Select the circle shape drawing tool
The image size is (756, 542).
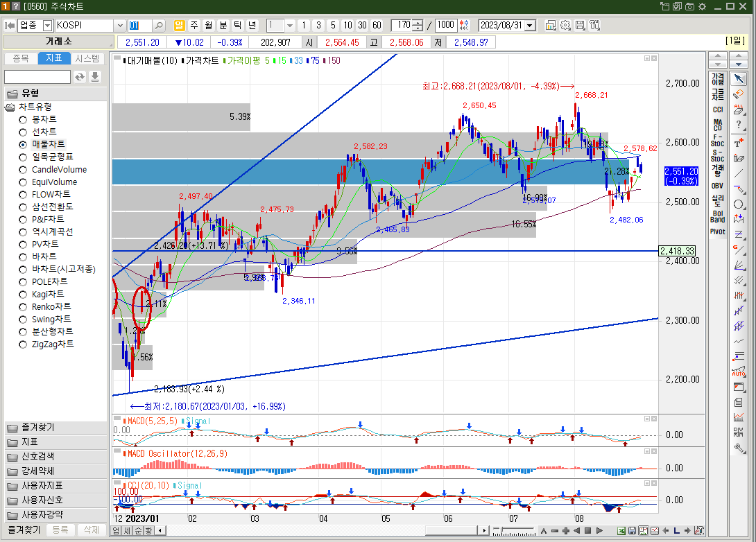coord(739,204)
